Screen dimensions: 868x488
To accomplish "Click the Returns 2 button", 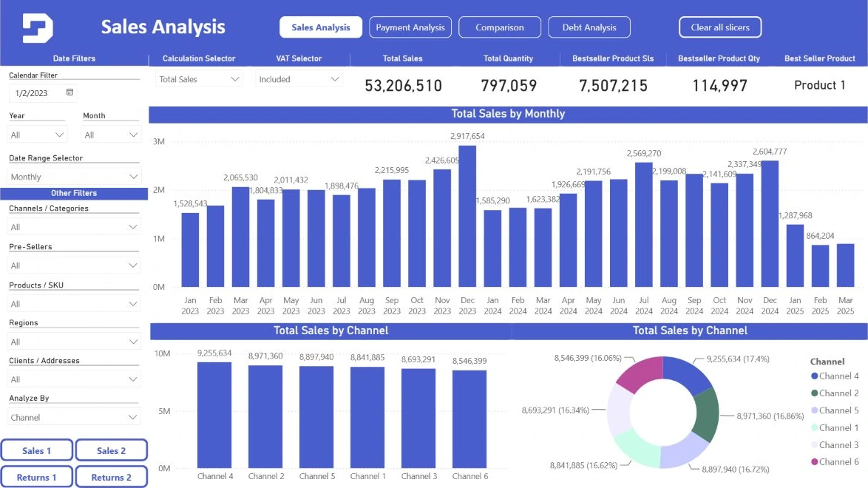I will pos(111,477).
